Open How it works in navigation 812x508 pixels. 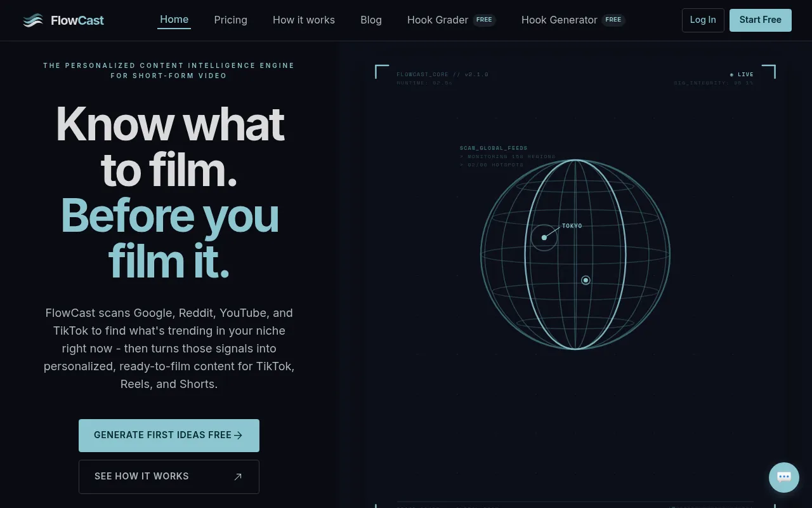[304, 20]
